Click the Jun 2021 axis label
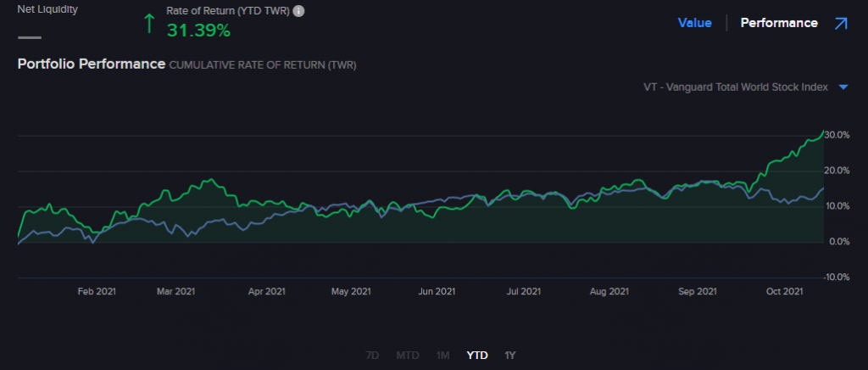This screenshot has width=868, height=370. [x=437, y=292]
